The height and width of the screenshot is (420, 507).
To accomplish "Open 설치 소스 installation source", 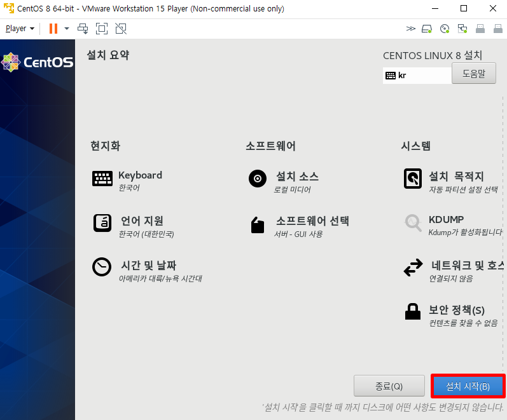I will [x=296, y=182].
